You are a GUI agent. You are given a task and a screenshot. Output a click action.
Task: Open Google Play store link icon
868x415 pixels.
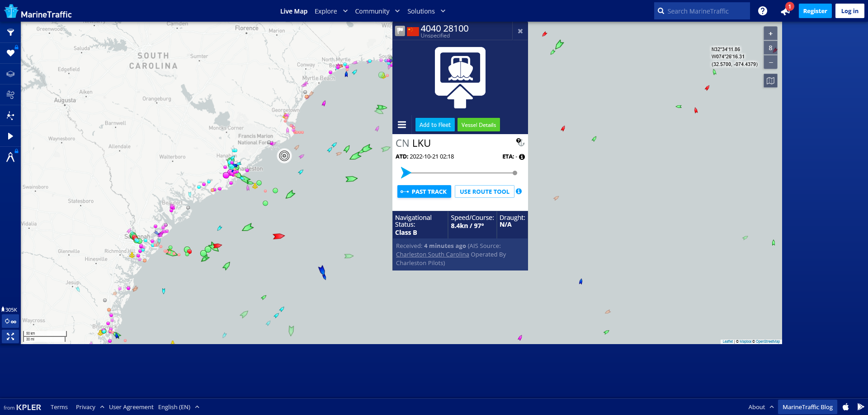point(861,407)
